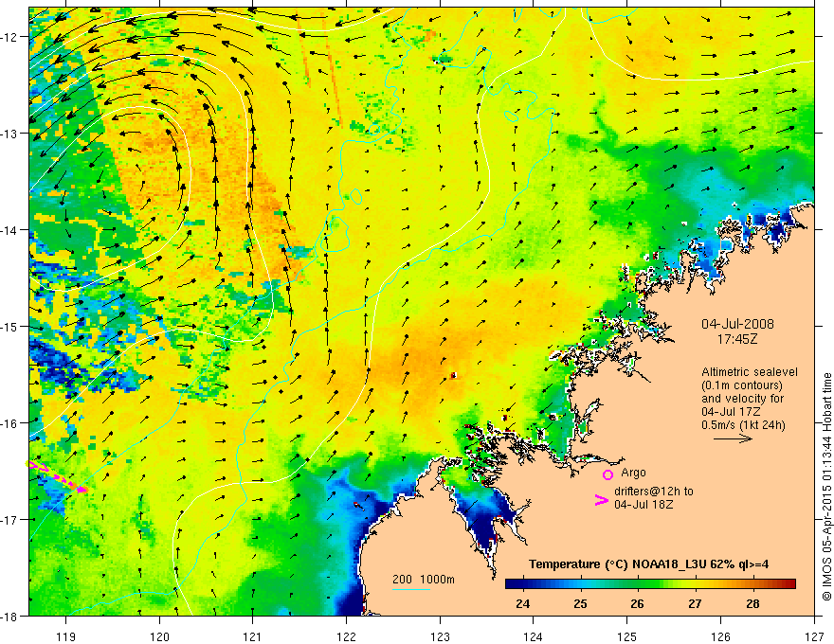Click the magenta drifter arrowhead legend symbol
Viewport: 834px width, 644px height.
click(x=601, y=499)
